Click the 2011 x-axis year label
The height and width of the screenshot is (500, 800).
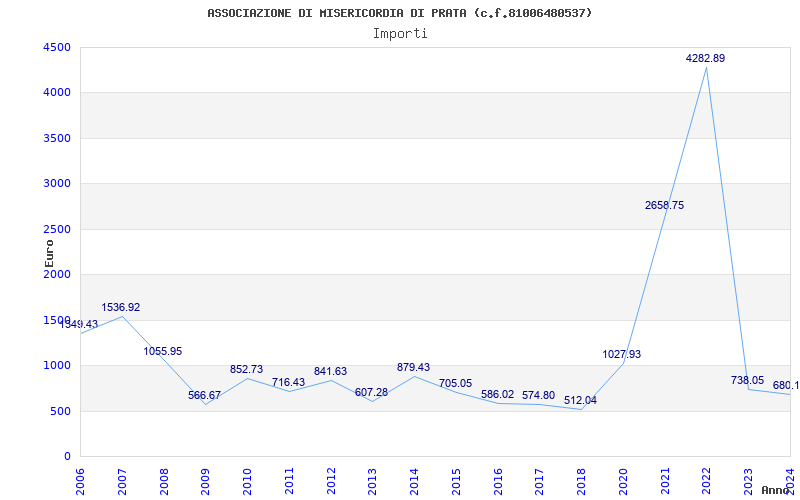[289, 482]
